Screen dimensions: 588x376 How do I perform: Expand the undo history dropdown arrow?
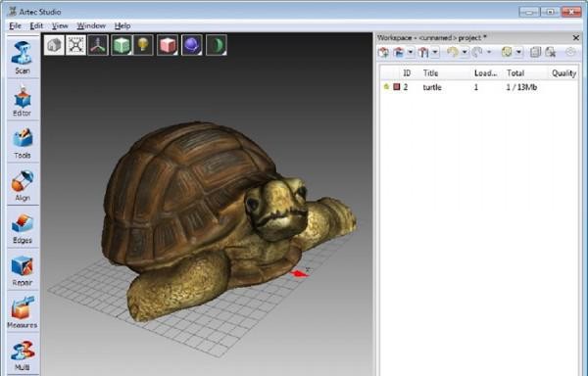point(465,52)
